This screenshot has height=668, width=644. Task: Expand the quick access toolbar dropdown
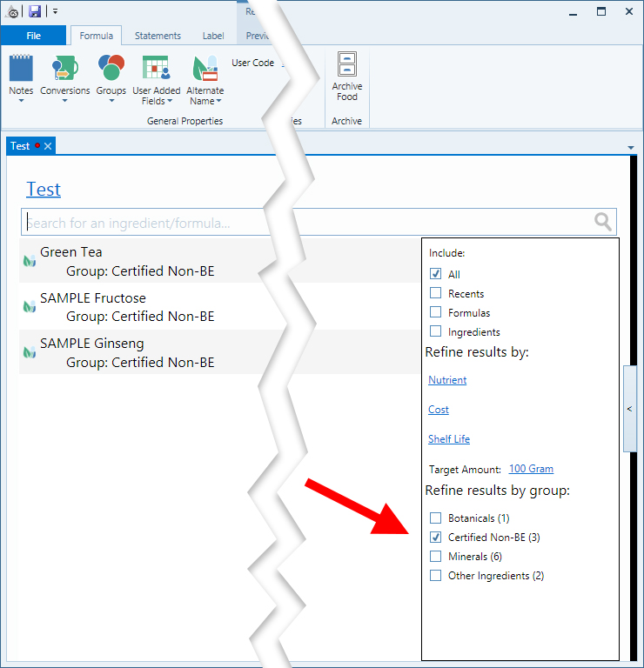click(55, 11)
